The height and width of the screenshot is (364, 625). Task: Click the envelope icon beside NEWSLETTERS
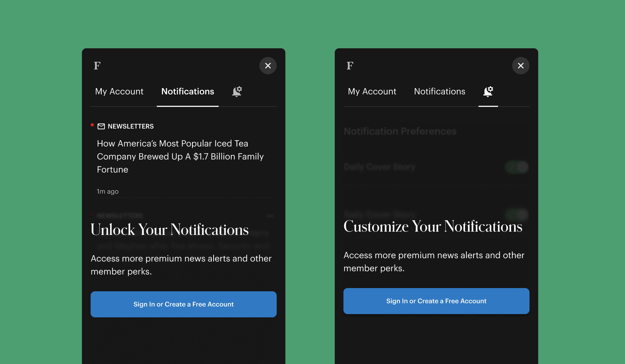coord(101,126)
